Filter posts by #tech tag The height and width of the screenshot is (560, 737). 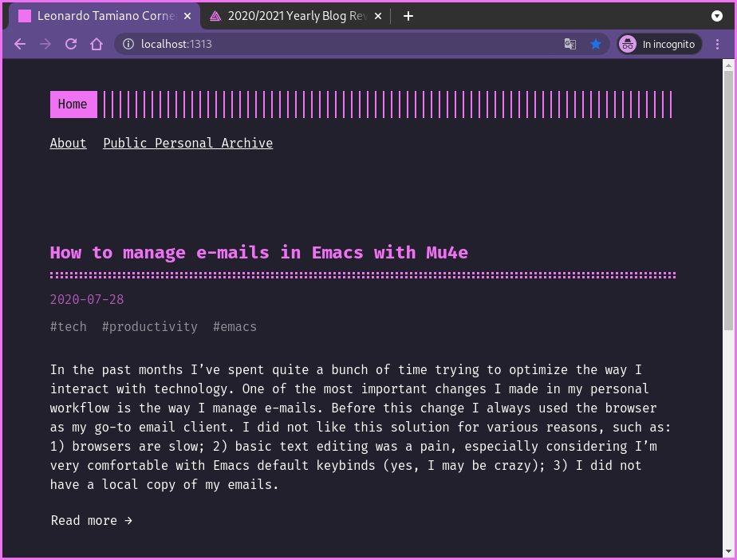[69, 327]
